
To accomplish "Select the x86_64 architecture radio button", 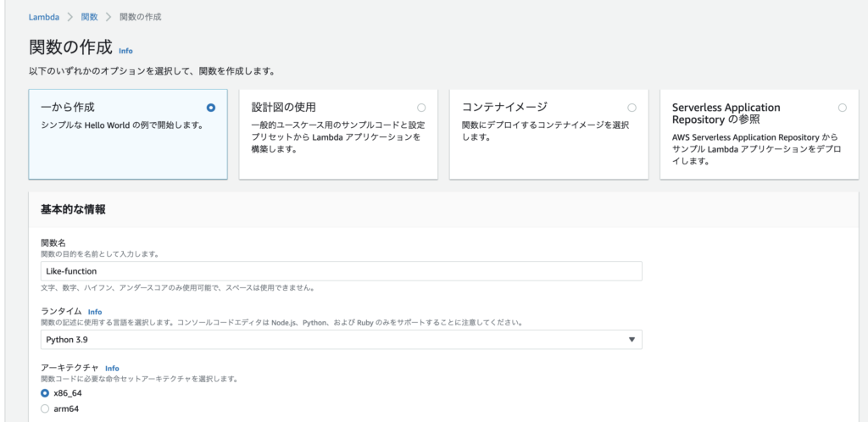I will (46, 393).
